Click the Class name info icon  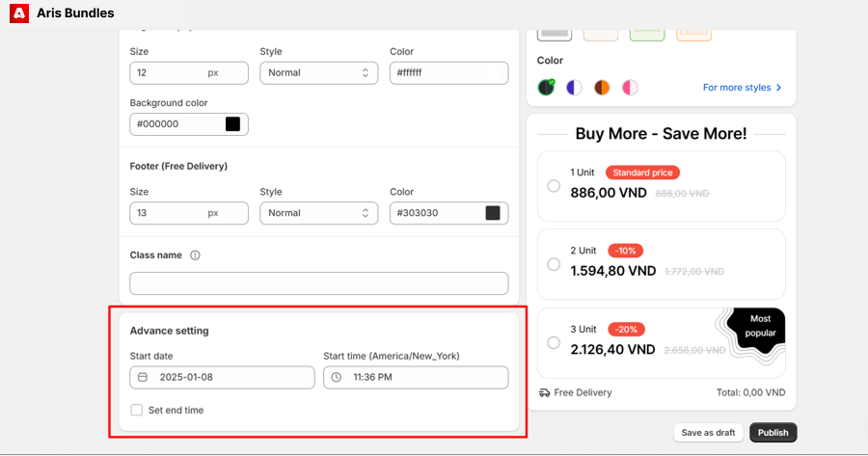pyautogui.click(x=195, y=255)
